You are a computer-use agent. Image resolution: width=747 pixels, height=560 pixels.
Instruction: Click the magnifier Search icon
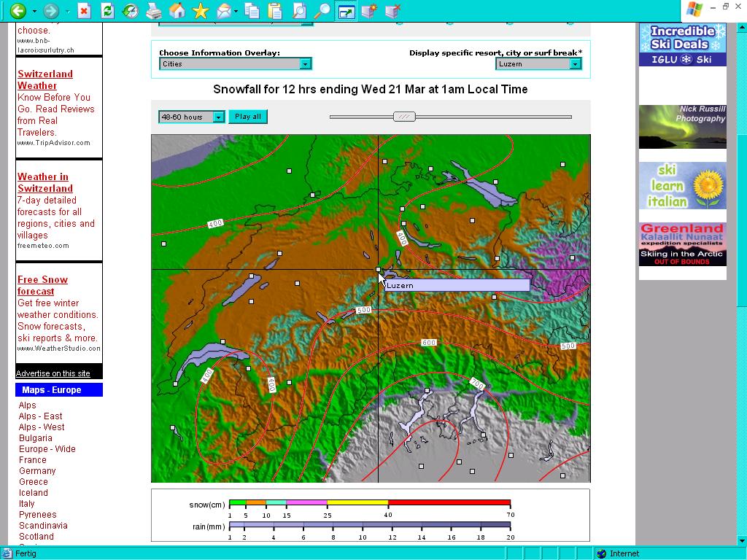pyautogui.click(x=322, y=11)
